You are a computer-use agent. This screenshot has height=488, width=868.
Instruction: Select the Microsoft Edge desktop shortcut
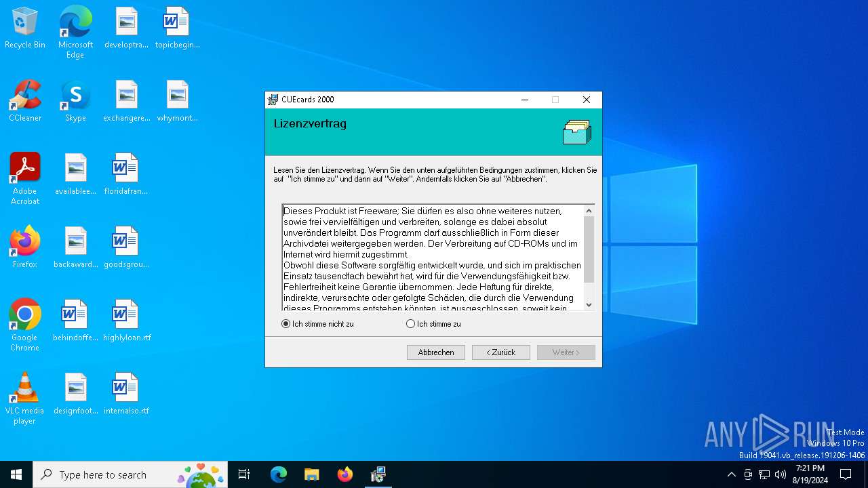click(75, 33)
